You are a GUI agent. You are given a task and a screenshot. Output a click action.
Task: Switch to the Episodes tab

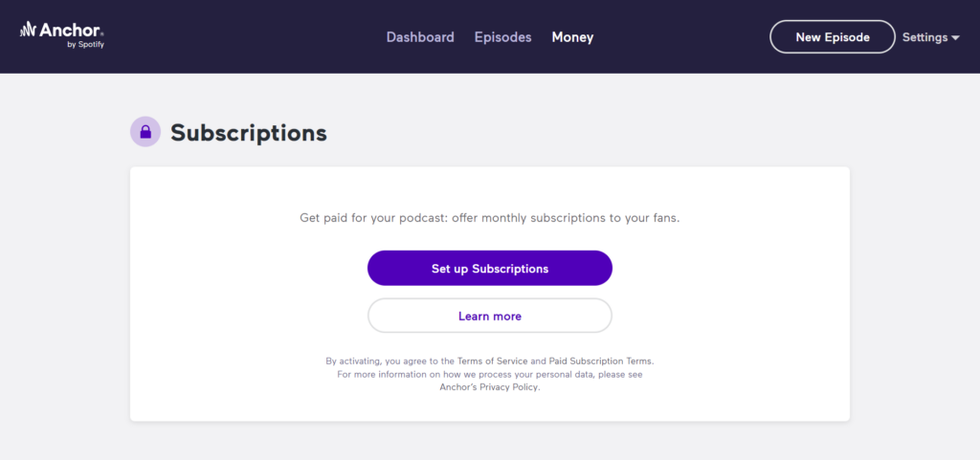[x=502, y=37]
